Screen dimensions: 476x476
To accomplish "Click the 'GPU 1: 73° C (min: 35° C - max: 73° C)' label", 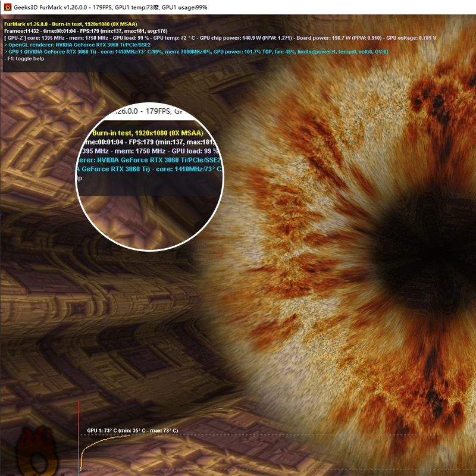I will coord(132,430).
